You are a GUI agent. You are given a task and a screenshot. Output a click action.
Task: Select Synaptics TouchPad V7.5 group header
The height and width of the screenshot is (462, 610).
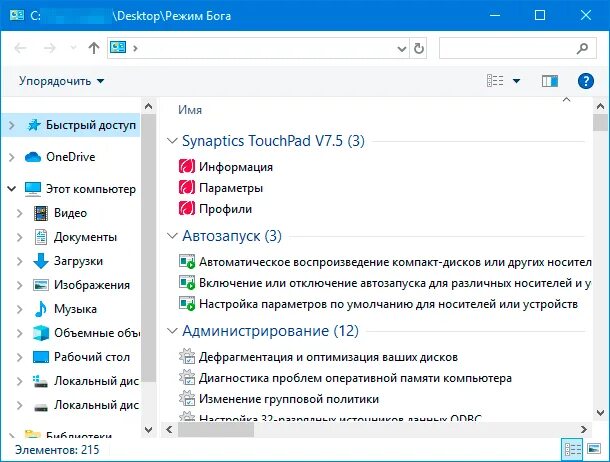pos(273,141)
